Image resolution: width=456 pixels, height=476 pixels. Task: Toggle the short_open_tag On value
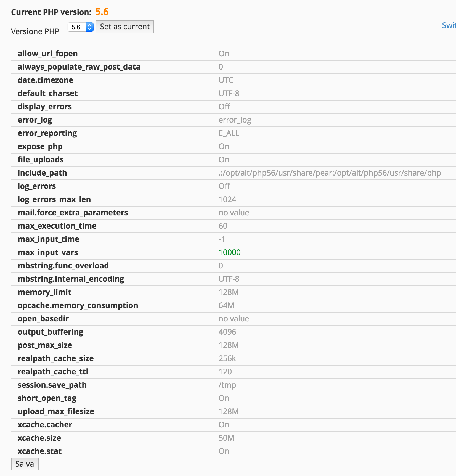[x=224, y=398]
